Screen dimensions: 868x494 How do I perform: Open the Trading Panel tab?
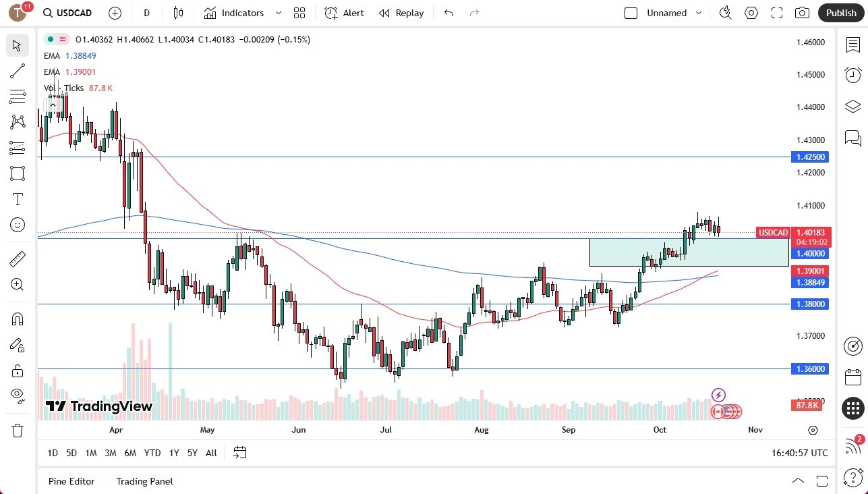(x=144, y=481)
